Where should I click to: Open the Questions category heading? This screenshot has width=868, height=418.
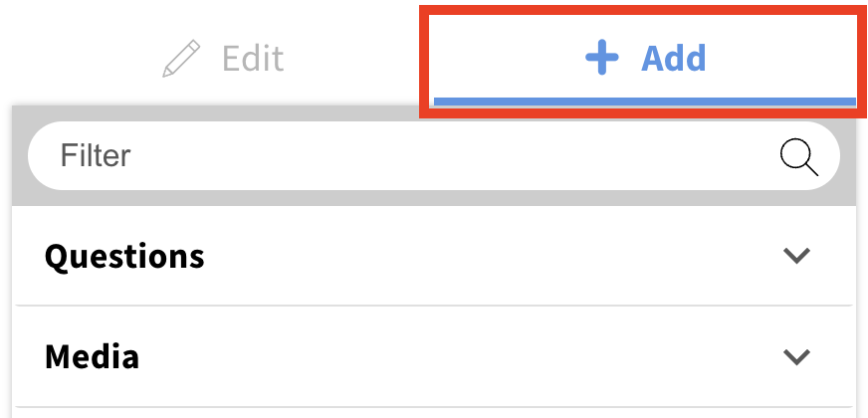coord(124,257)
